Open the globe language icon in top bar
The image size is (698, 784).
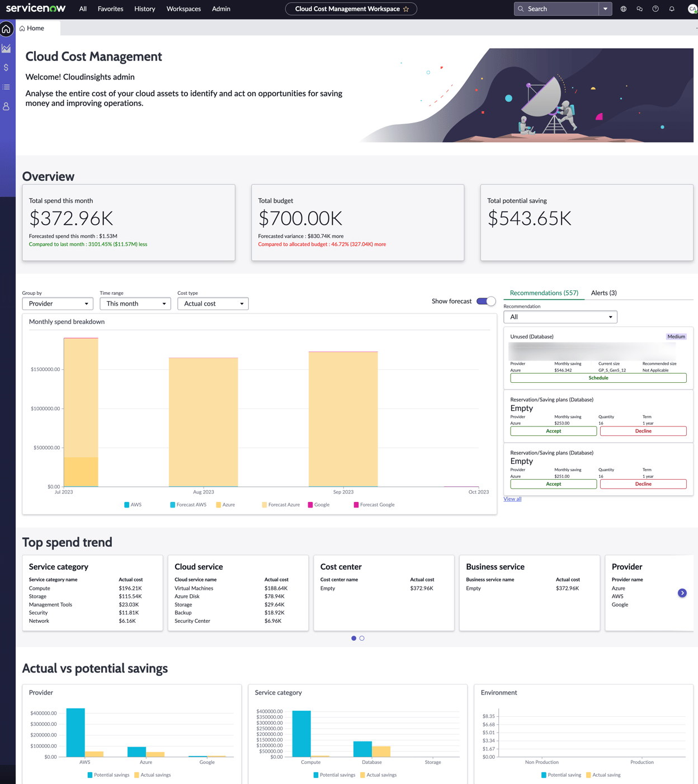pos(623,8)
